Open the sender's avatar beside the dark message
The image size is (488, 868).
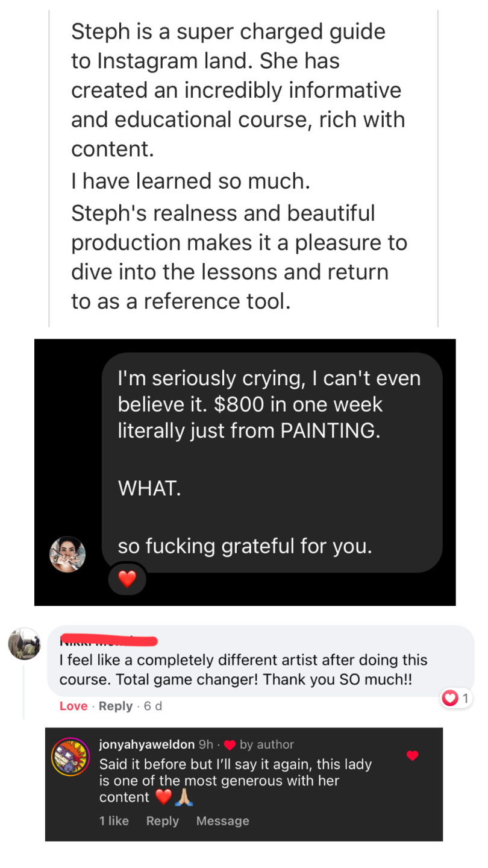pyautogui.click(x=67, y=554)
